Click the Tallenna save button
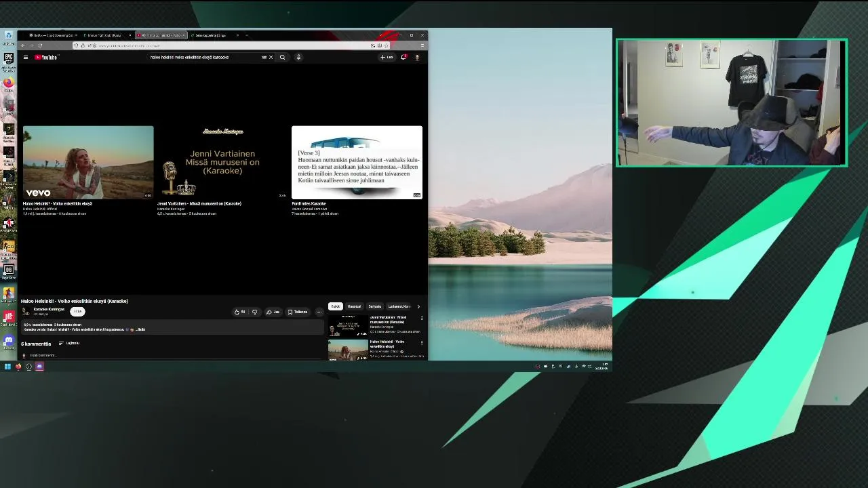This screenshot has height=488, width=868. [x=298, y=312]
